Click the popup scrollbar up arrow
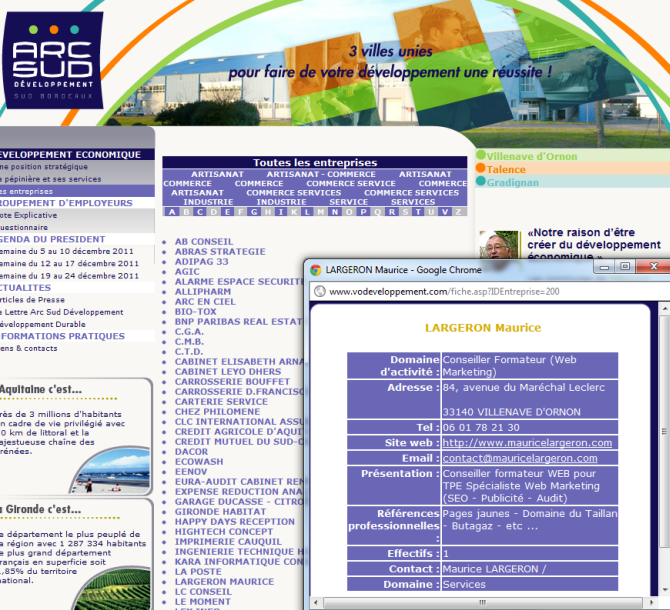670x610 pixels. click(x=665, y=308)
